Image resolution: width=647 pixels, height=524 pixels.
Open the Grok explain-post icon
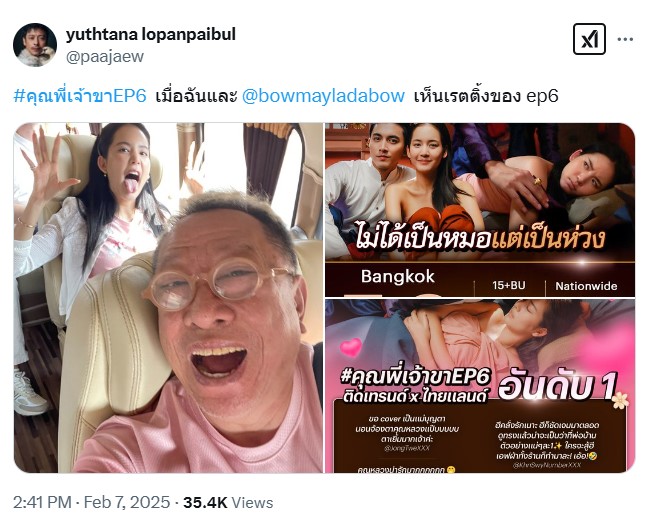589,39
